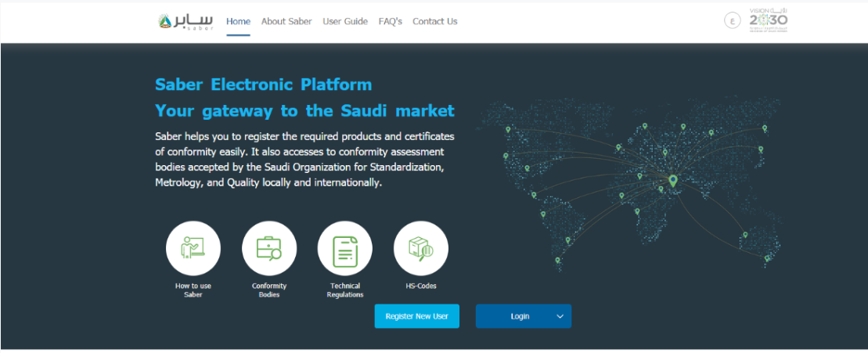Click 'Your gateway to the Saudi market' heading
Image resolution: width=868 pixels, height=353 pixels.
(304, 110)
